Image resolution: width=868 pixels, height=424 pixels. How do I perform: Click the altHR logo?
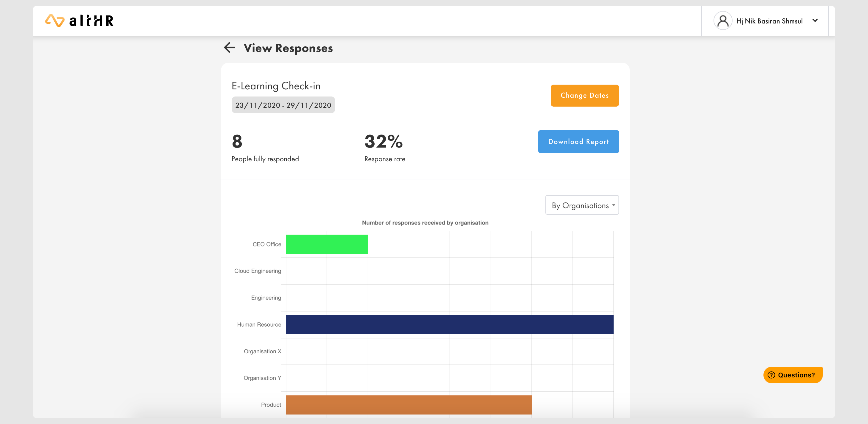point(80,21)
